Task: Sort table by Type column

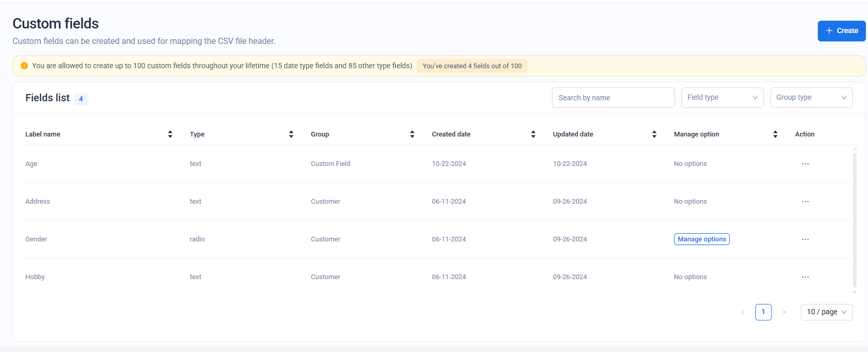Action: 291,134
